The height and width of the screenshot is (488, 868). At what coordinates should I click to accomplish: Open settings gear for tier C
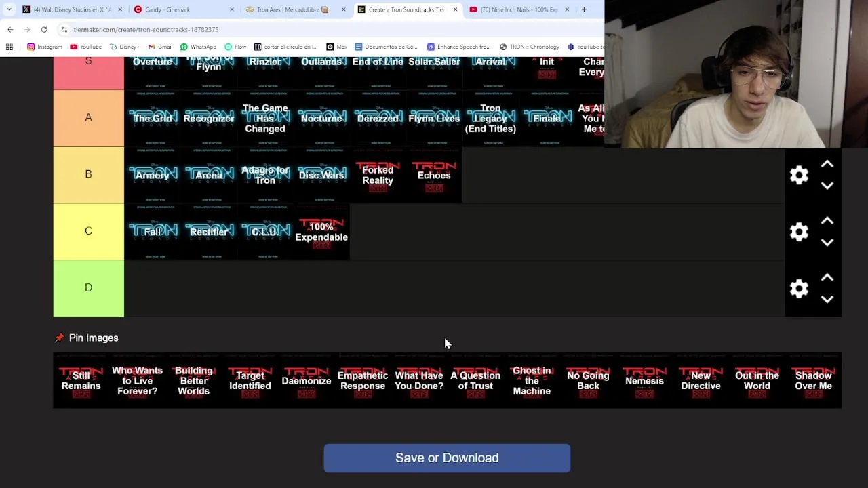pos(799,232)
